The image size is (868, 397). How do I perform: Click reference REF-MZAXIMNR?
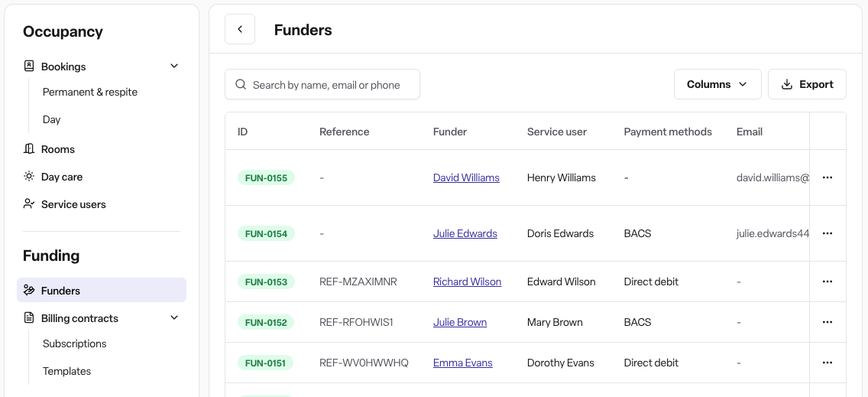tap(358, 281)
